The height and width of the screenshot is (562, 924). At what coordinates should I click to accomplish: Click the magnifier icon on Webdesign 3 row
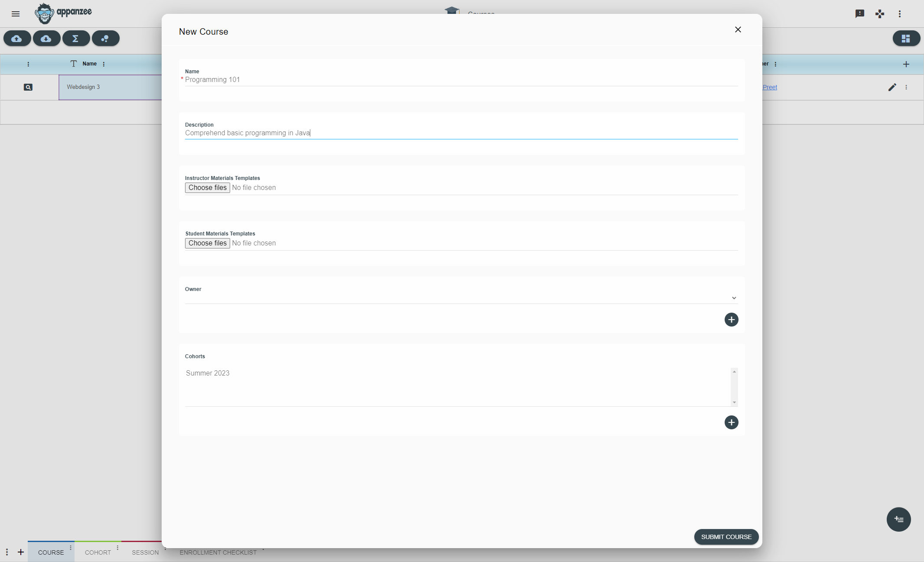click(28, 87)
